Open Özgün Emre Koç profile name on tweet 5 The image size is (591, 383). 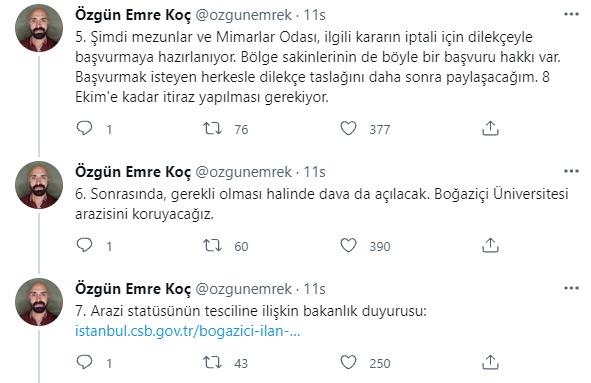tap(133, 15)
